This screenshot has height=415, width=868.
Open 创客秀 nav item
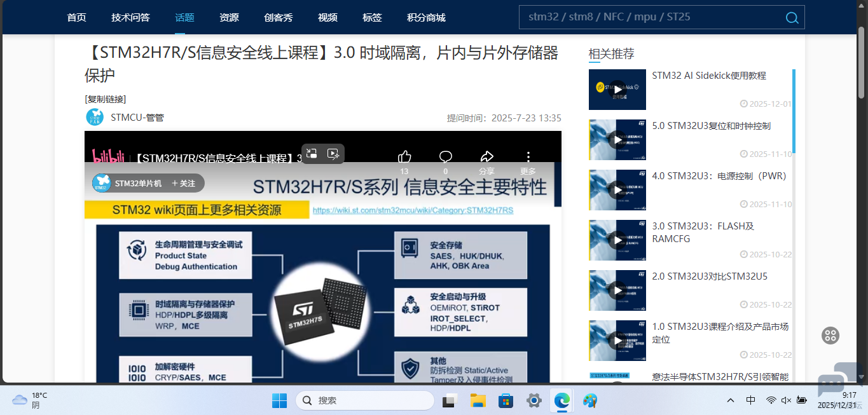click(x=279, y=17)
